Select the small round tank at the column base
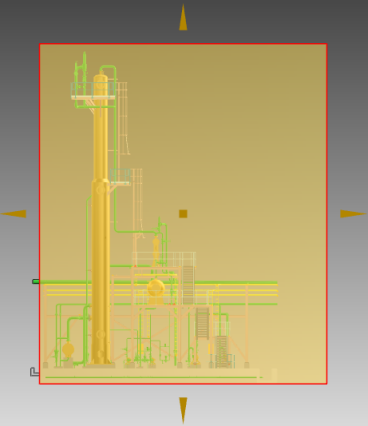This screenshot has width=368, height=426. (68, 350)
